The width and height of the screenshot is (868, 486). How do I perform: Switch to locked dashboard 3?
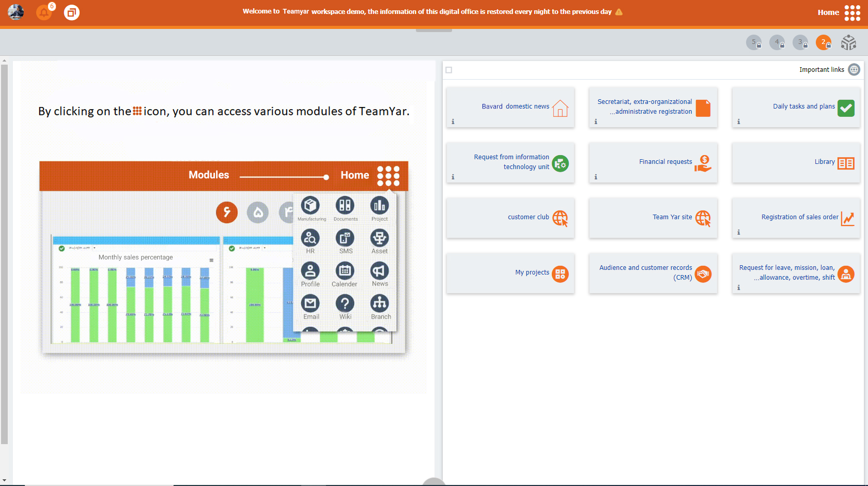coord(800,42)
